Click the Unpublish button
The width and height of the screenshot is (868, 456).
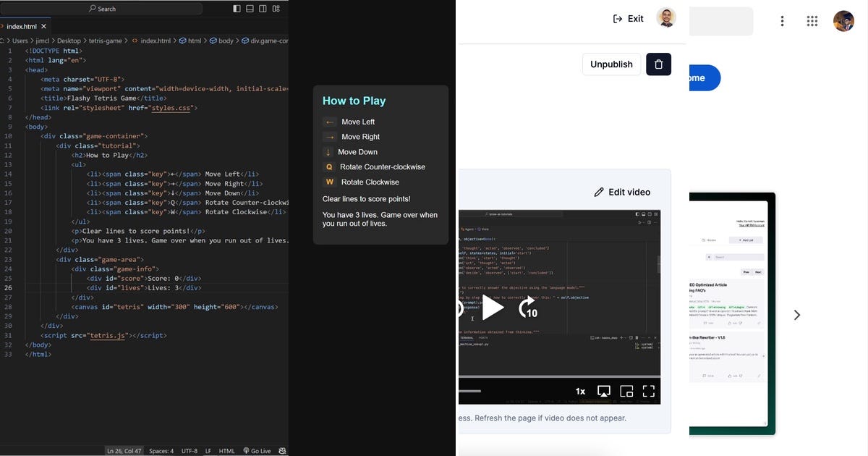click(x=611, y=64)
